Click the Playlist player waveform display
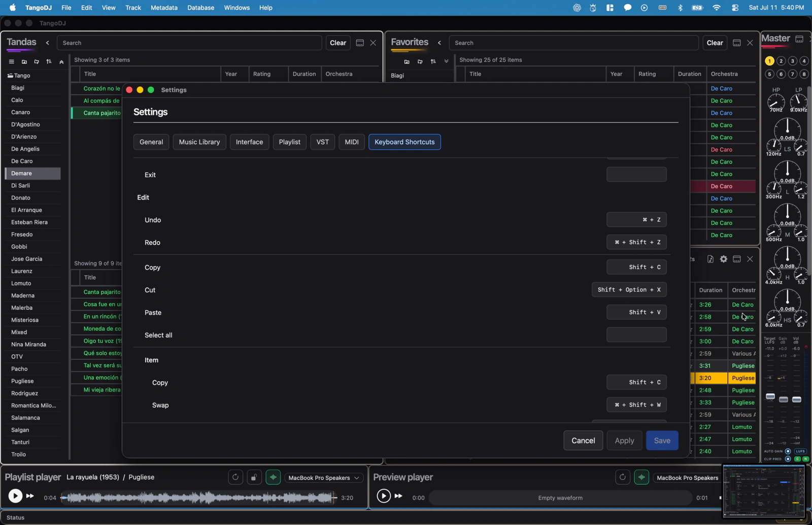This screenshot has width=812, height=525. [x=198, y=498]
